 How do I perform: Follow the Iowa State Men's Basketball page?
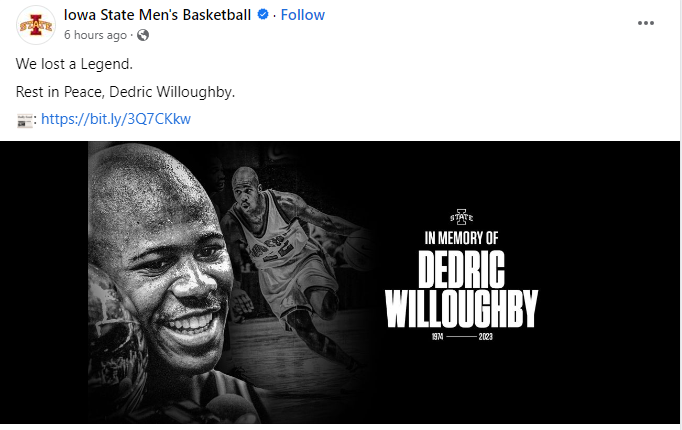(303, 15)
